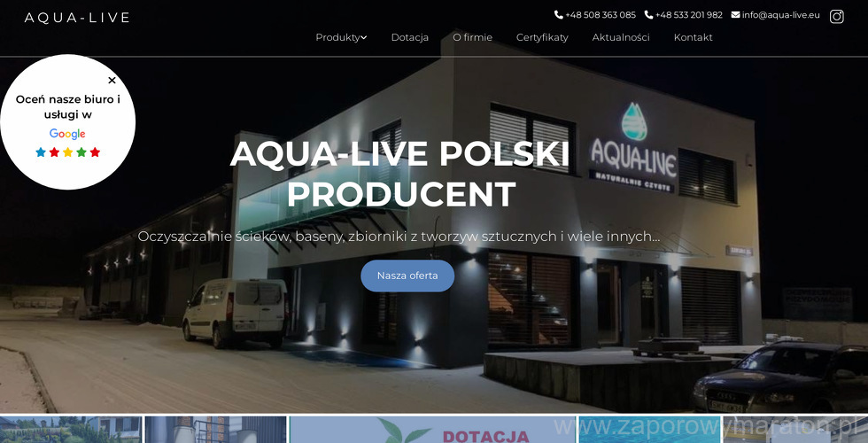Open the Kontakt page
This screenshot has height=443, width=868.
[x=693, y=37]
